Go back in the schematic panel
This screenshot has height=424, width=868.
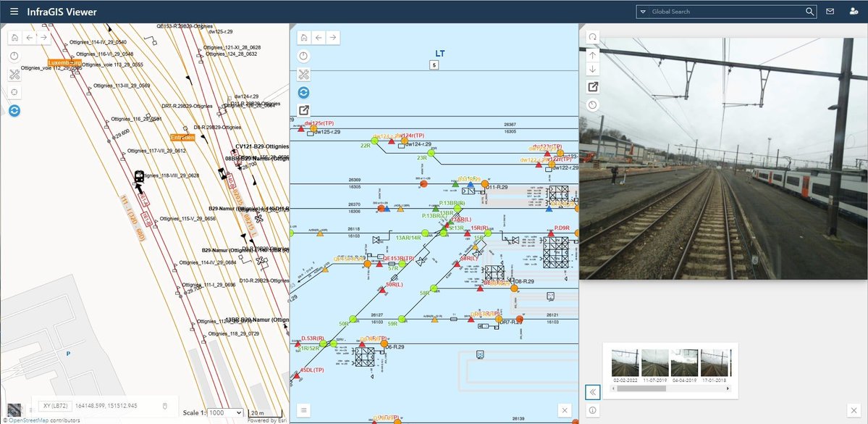[319, 38]
